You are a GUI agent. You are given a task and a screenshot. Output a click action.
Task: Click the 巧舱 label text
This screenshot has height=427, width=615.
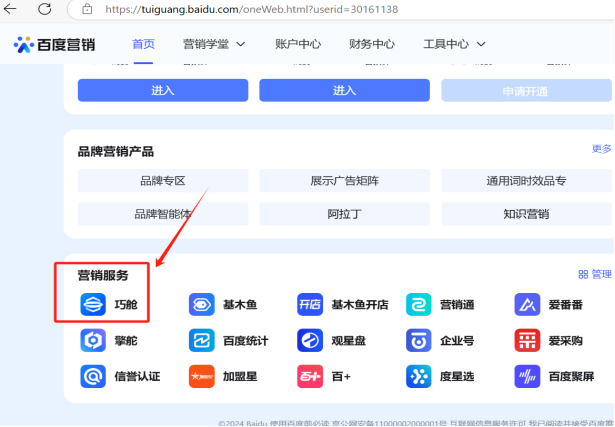tap(126, 305)
